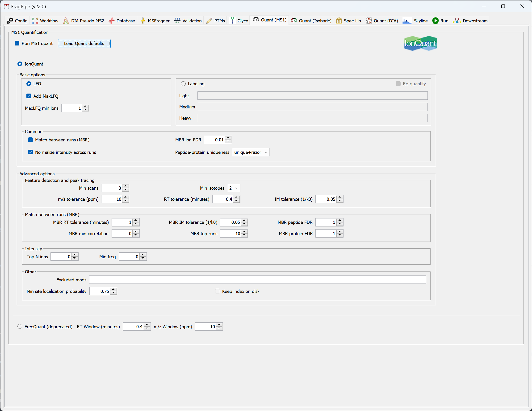Click the Excluded mods text field

pos(257,280)
